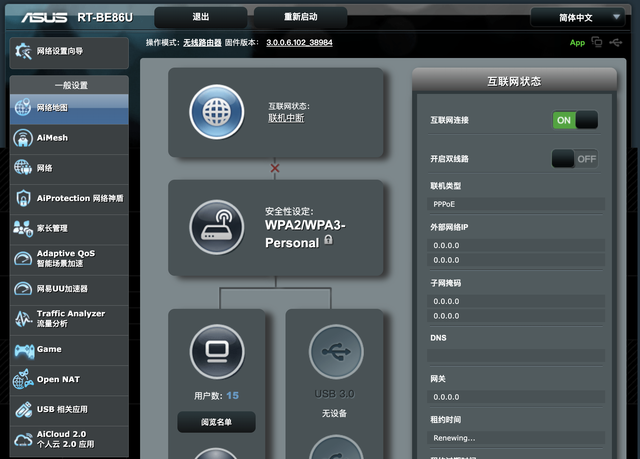The width and height of the screenshot is (640, 459).
Task: Click the WPA2/WPA3-Personal security text
Action: pos(305,234)
